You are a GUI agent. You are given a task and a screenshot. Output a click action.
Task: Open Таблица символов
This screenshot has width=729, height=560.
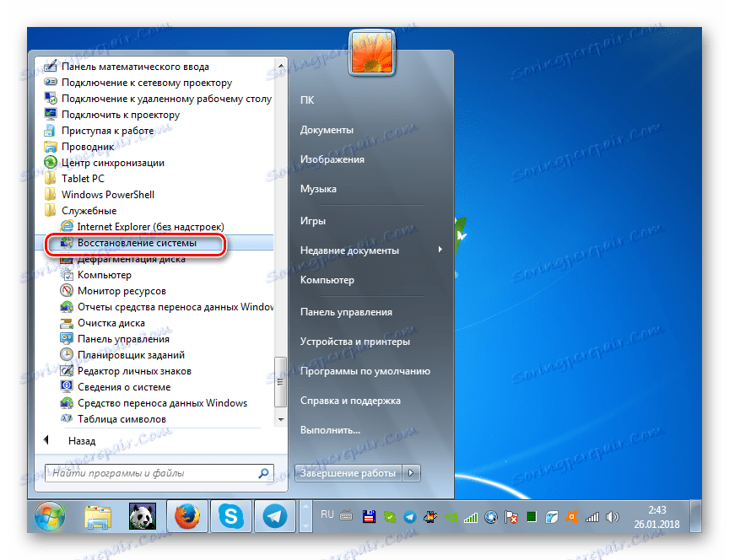pyautogui.click(x=113, y=419)
